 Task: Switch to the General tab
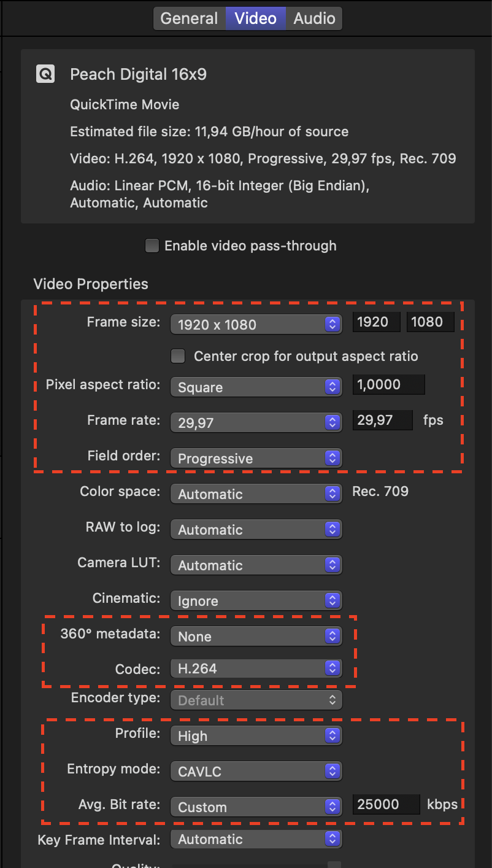[189, 18]
